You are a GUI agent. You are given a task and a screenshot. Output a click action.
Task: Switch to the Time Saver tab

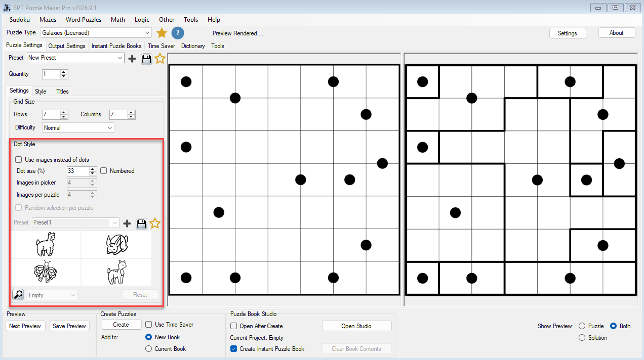tap(162, 46)
